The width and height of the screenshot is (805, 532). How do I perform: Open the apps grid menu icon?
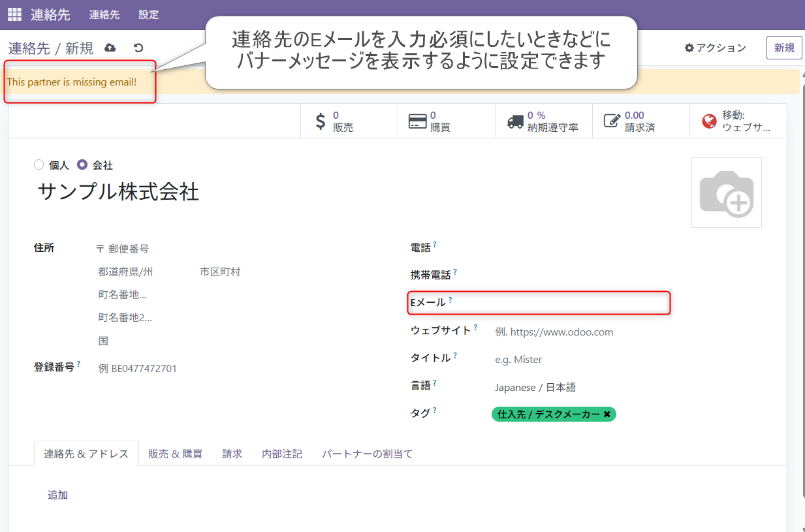[14, 14]
